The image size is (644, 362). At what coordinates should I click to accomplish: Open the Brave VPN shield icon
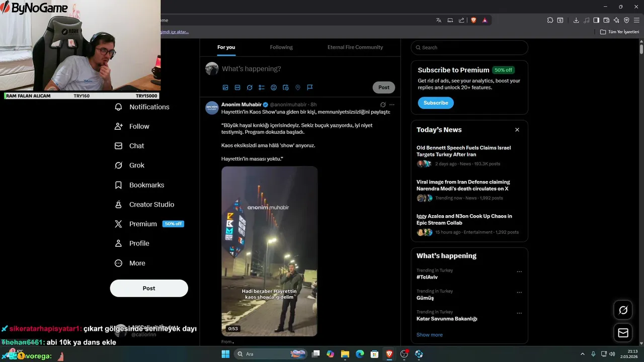[x=626, y=20]
